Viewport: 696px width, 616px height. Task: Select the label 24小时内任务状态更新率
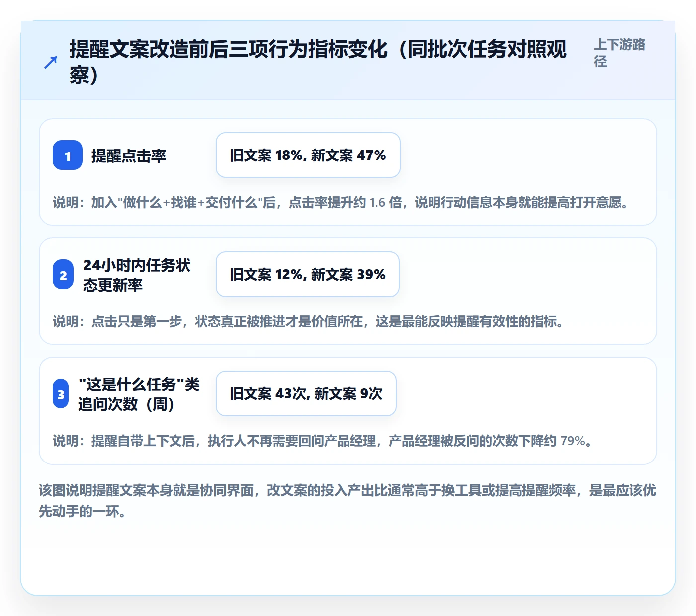(x=137, y=275)
